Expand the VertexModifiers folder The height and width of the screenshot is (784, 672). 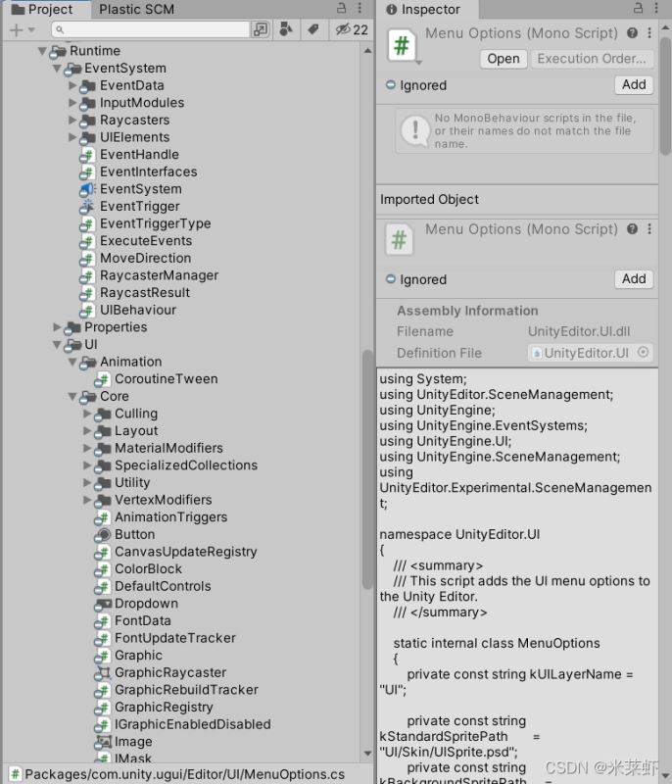pyautogui.click(x=87, y=500)
